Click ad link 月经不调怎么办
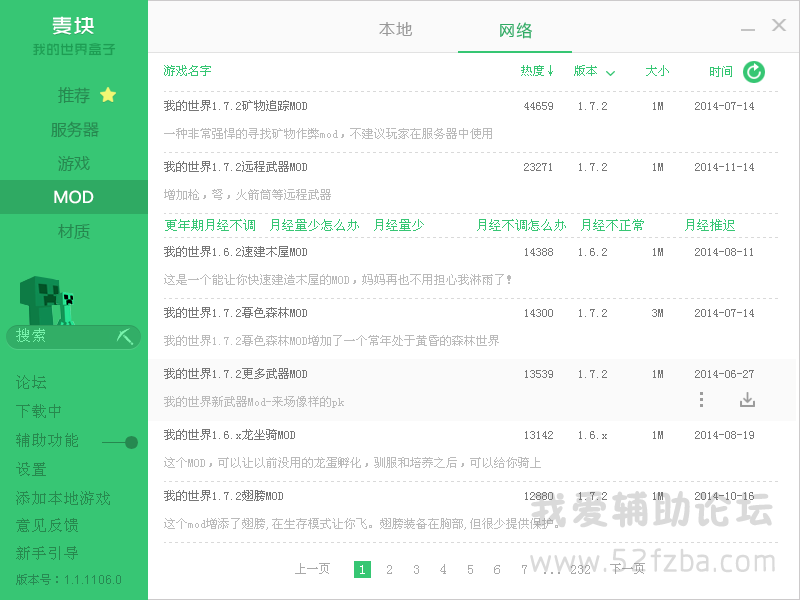 coord(521,226)
